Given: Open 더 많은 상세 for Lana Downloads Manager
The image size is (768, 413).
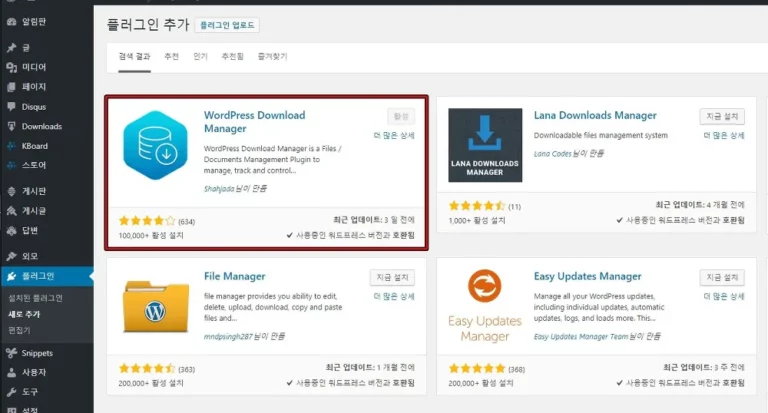Looking at the screenshot, I should [723, 135].
